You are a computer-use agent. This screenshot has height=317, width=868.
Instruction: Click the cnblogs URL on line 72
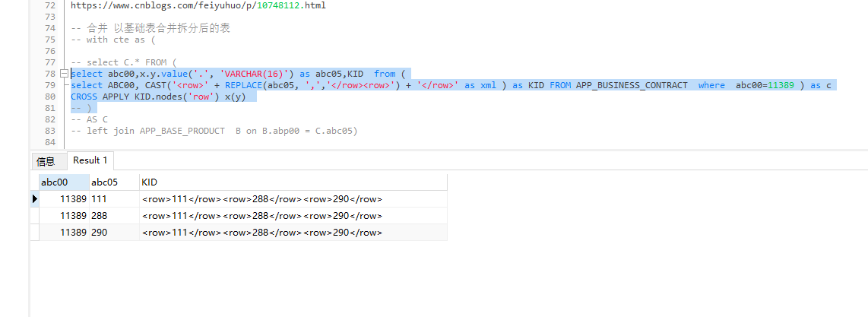198,5
